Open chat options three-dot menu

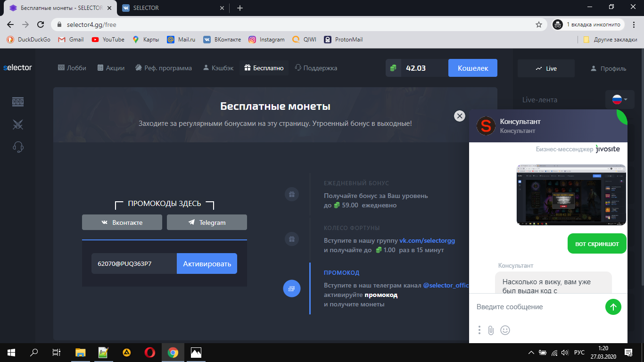tap(479, 330)
